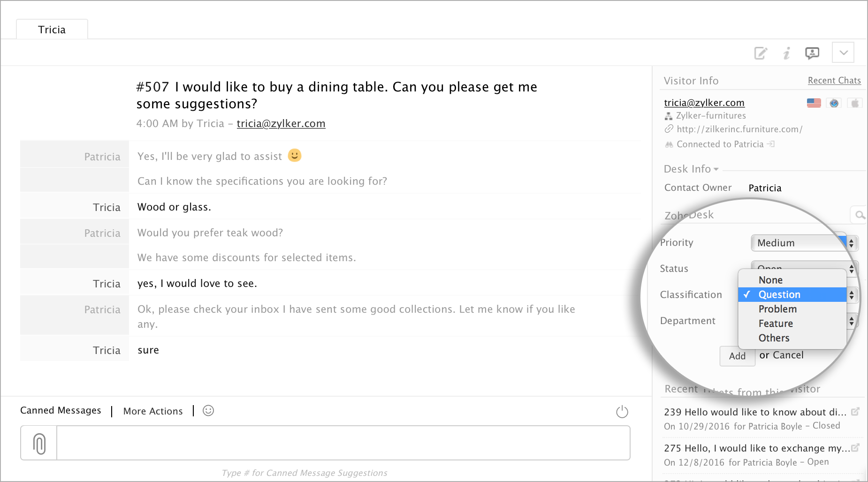The image size is (868, 482).
Task: Expand the Desk Info section arrow
Action: click(x=716, y=169)
